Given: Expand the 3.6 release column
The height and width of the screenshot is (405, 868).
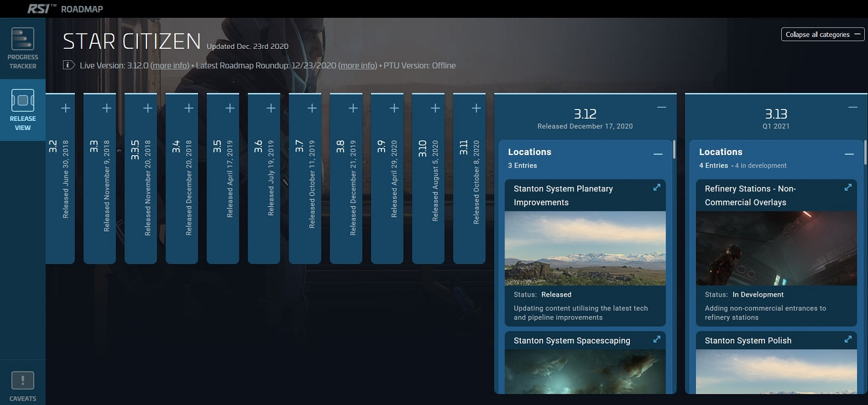Looking at the screenshot, I should (271, 108).
